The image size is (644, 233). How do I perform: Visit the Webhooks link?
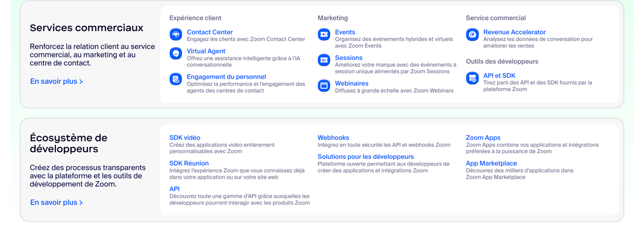coord(333,138)
